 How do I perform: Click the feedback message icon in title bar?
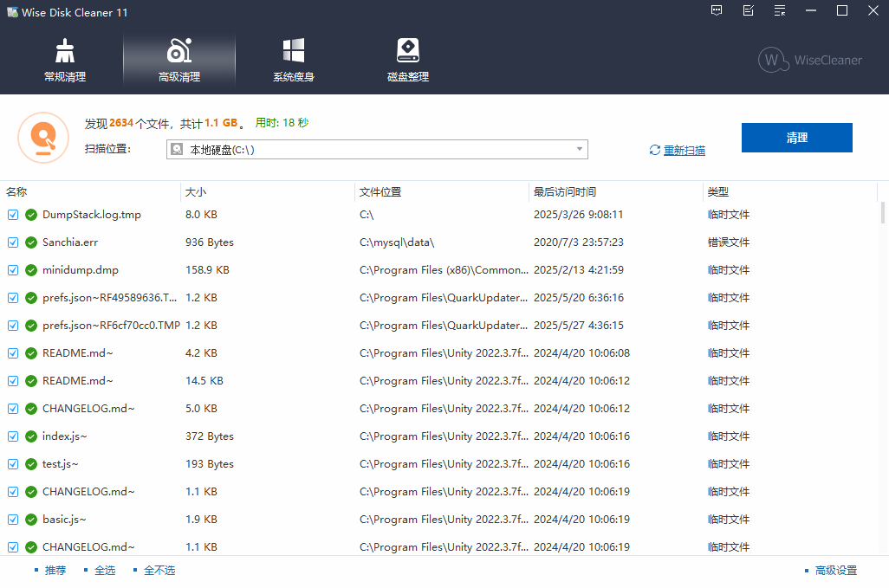pos(717,11)
